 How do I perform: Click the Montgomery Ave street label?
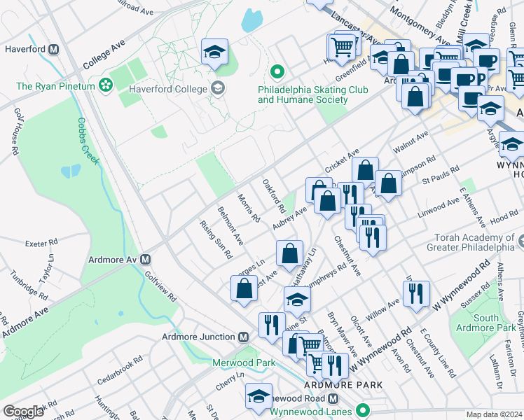coord(420,25)
